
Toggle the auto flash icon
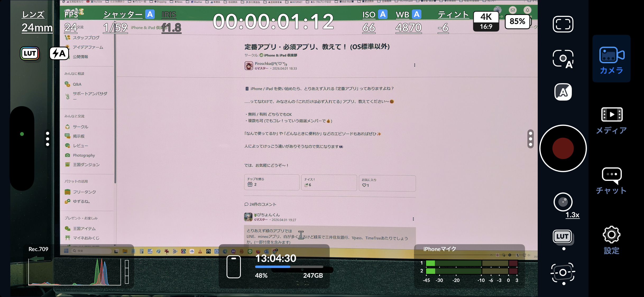[59, 54]
